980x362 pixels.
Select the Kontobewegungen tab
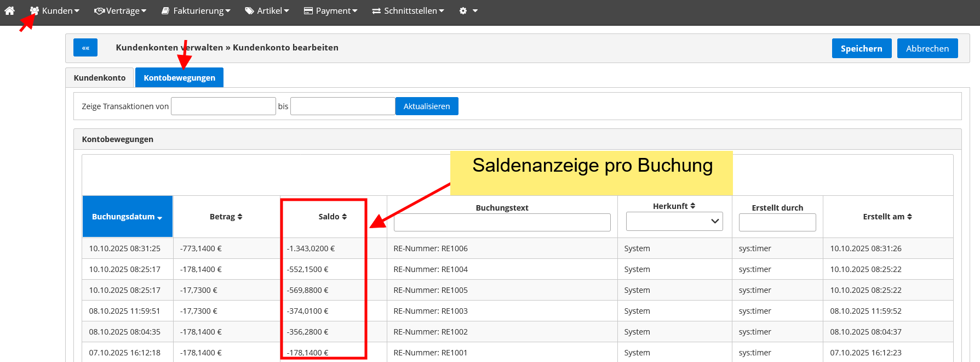point(179,78)
